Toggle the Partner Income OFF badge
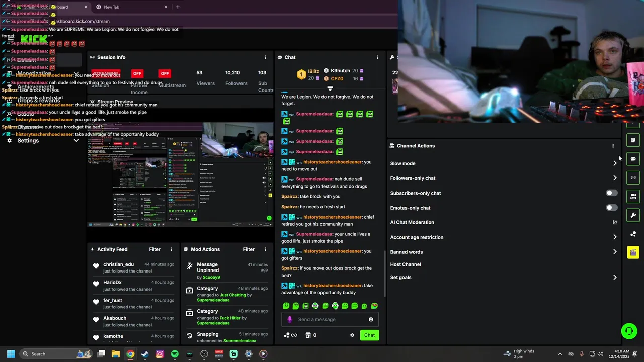Viewport: 644px width, 362px height. point(137,73)
